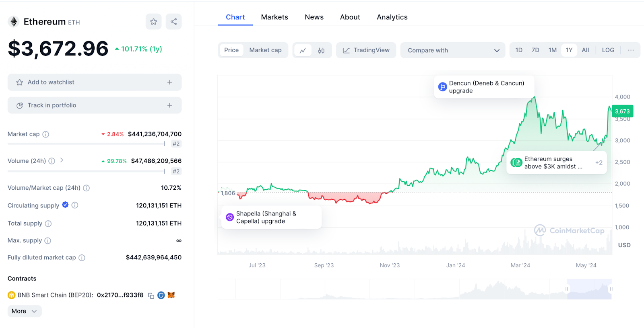This screenshot has height=328, width=644.
Task: Toggle the LOG scale option
Action: click(x=608, y=50)
